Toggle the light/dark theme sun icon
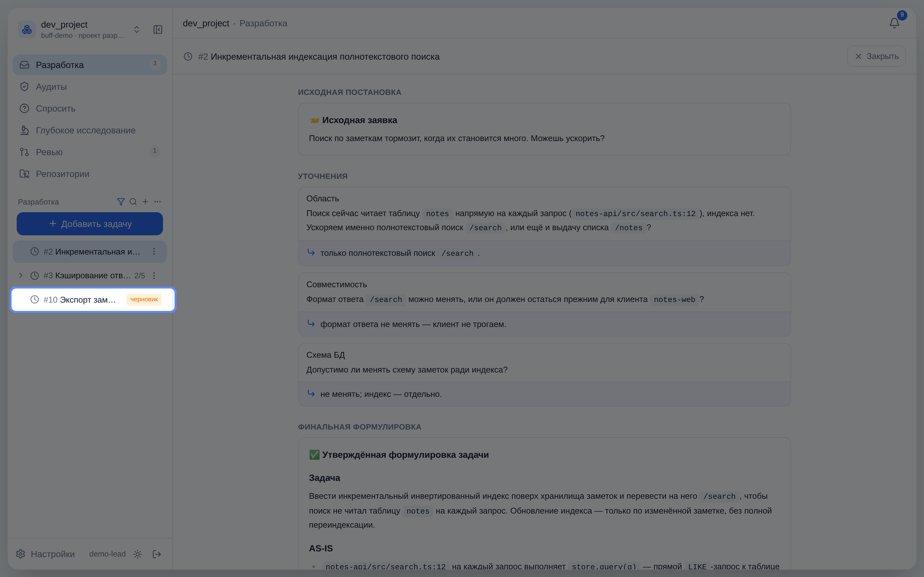This screenshot has width=924, height=577. point(138,554)
